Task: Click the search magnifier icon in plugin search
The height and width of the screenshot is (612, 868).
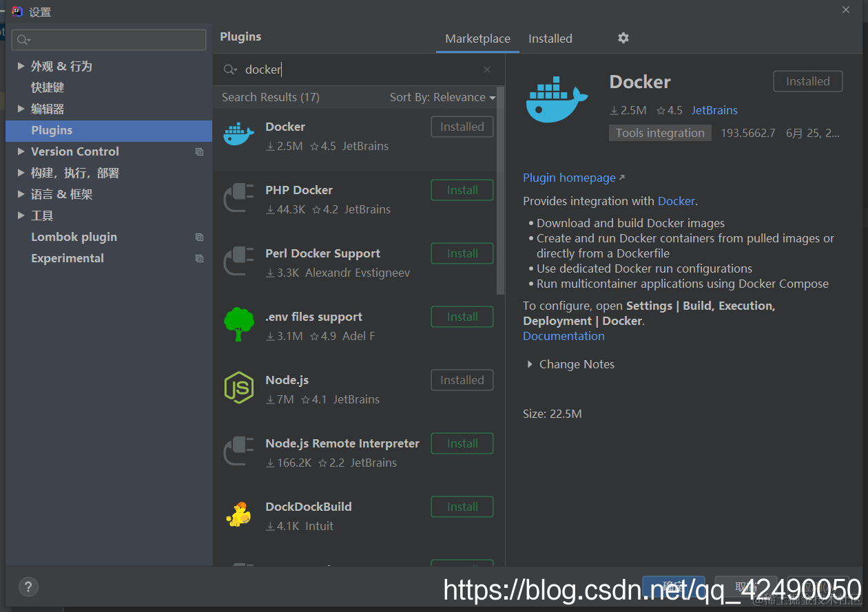Action: click(x=230, y=70)
